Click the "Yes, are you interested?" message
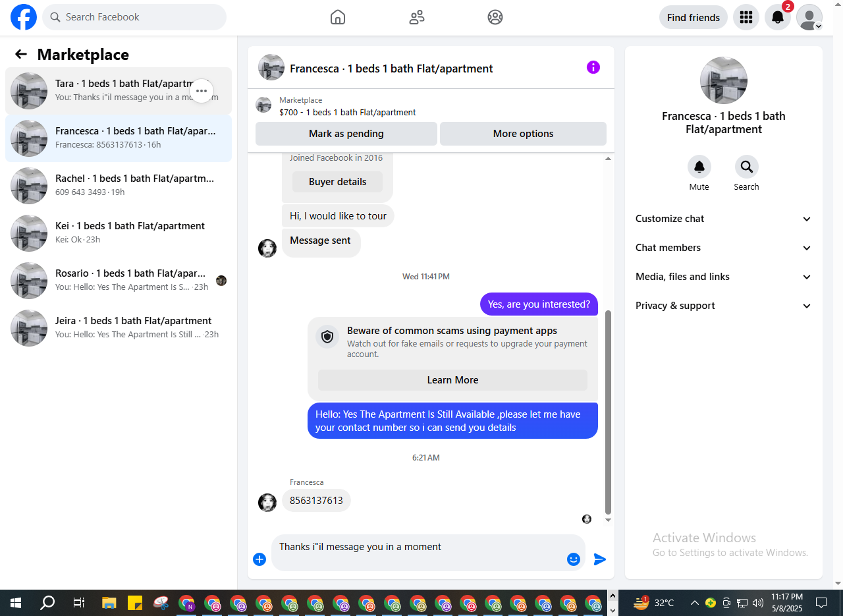This screenshot has width=843, height=616. coord(539,304)
